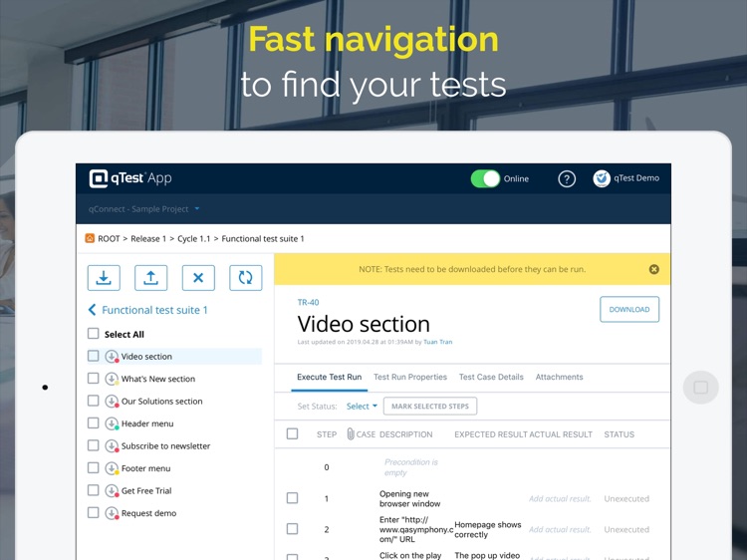This screenshot has height=560, width=747.
Task: Click the refresh sync toolbar icon
Action: pos(245,277)
